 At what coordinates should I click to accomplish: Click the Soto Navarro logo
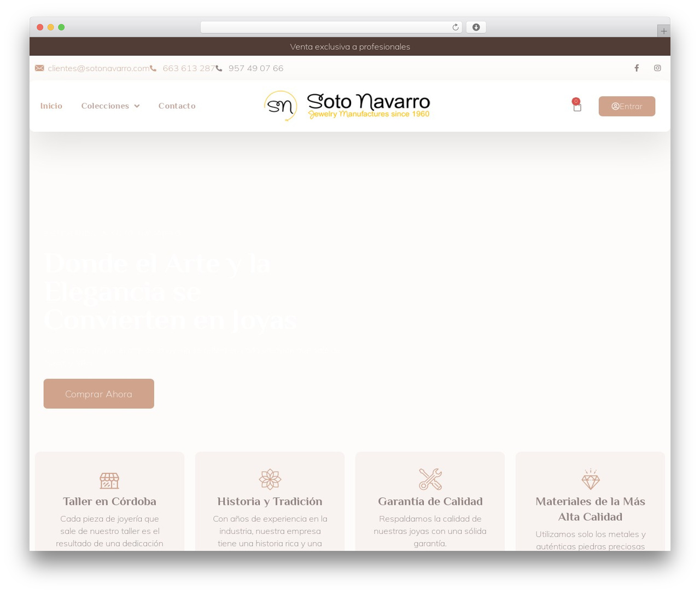tap(347, 106)
